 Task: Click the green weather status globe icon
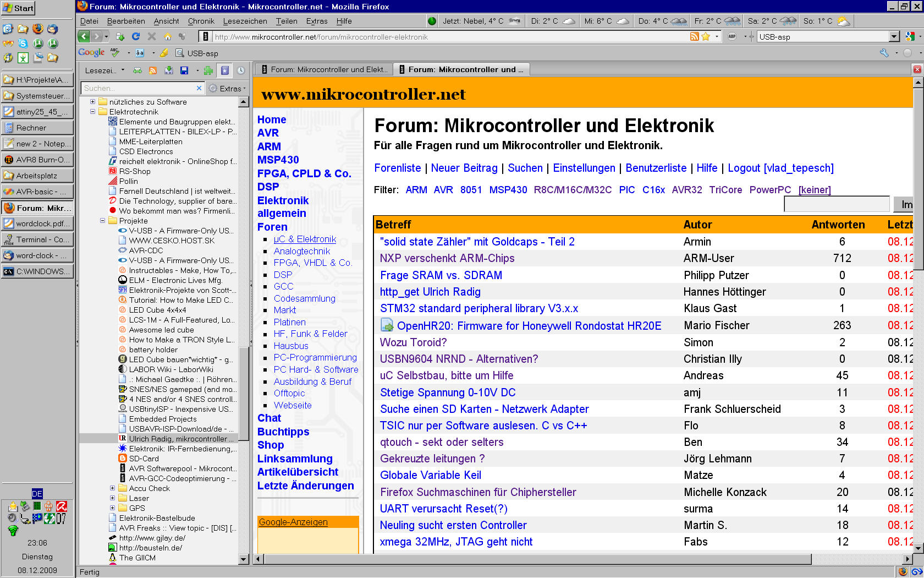432,21
